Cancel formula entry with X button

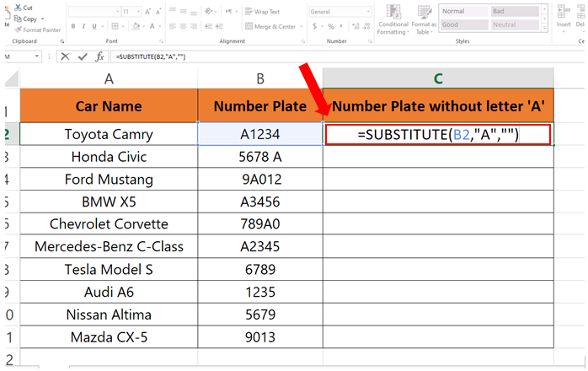pyautogui.click(x=65, y=56)
